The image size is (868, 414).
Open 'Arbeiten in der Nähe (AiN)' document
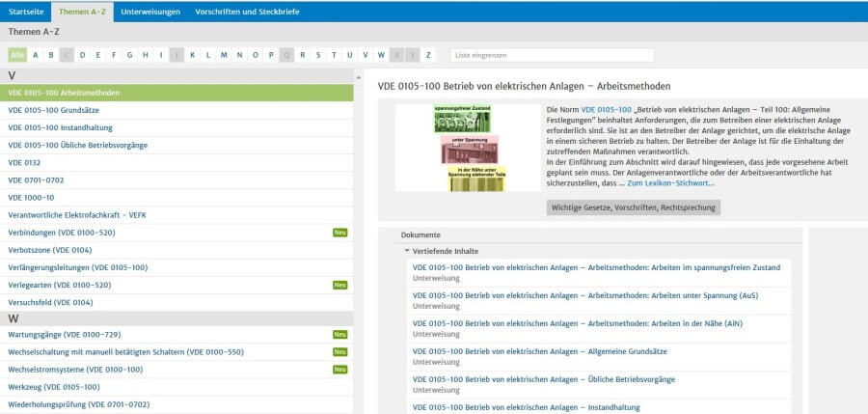tap(578, 323)
